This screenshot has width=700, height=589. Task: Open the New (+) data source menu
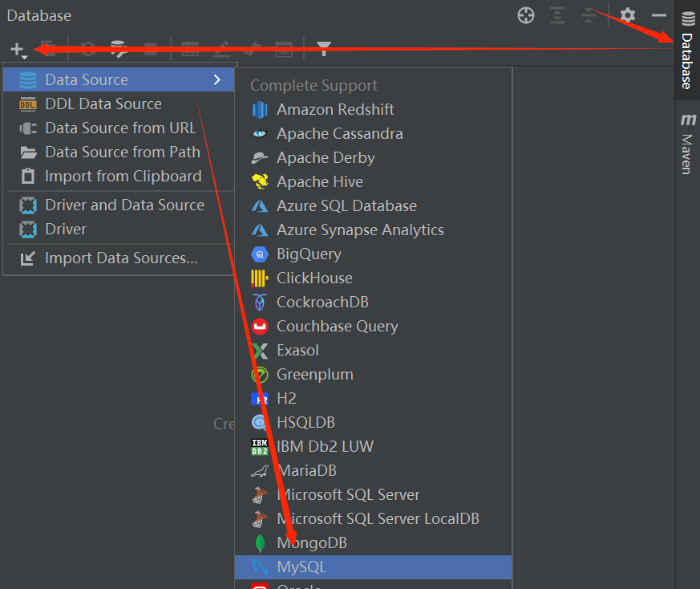point(18,49)
